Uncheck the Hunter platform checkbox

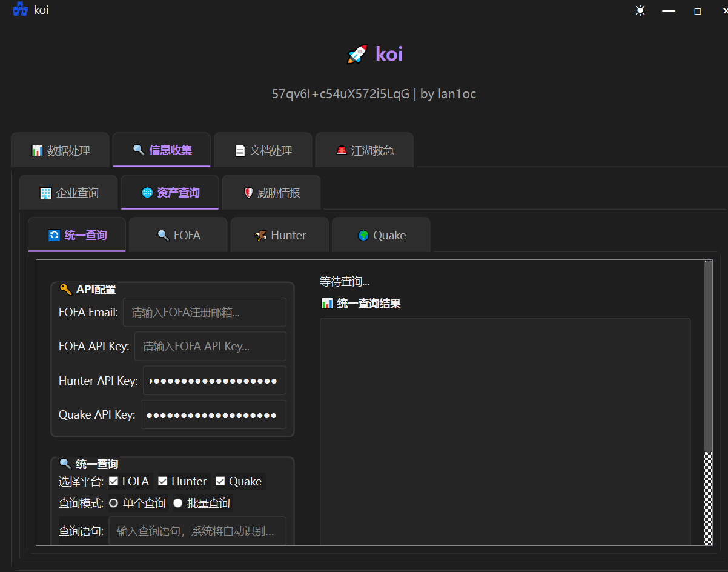point(163,481)
